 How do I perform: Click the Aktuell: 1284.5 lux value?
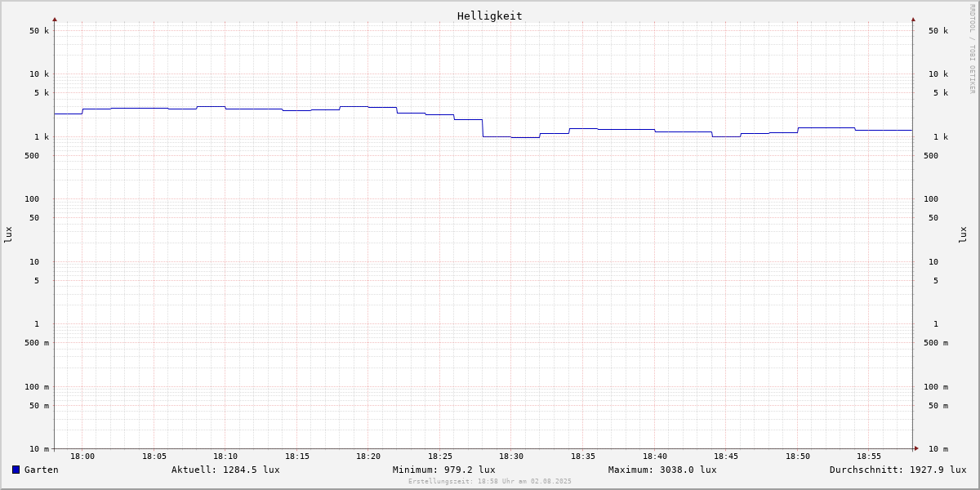pyautogui.click(x=225, y=470)
